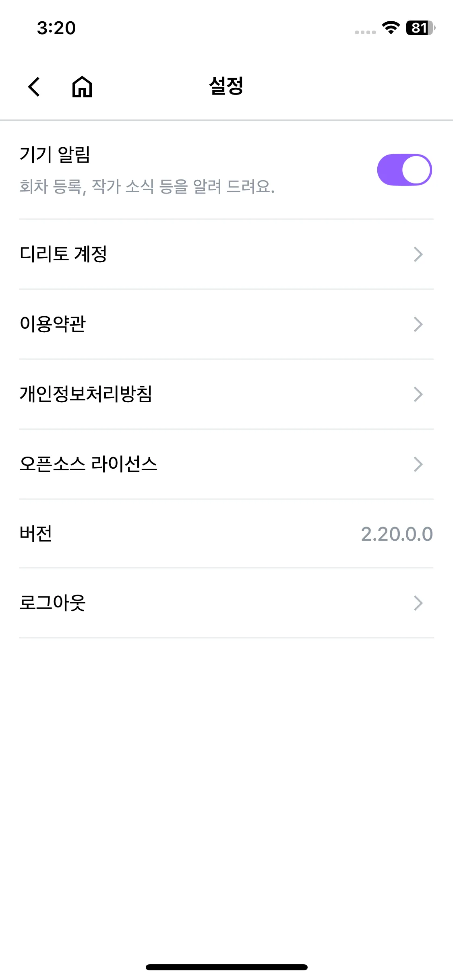Viewport: 453px width, 980px height.
Task: Open 이용약관 terms page
Action: (53, 324)
